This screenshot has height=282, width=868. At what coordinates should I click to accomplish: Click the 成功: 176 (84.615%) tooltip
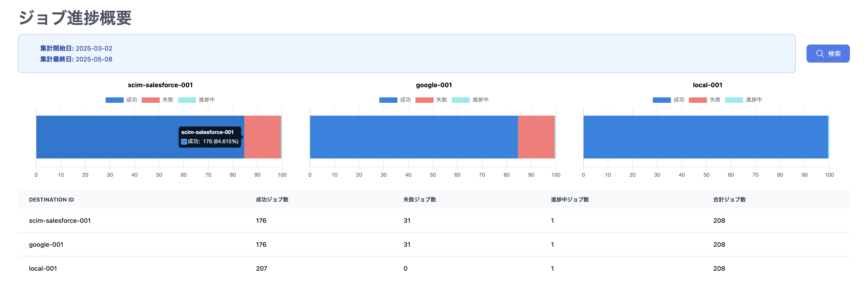point(210,137)
